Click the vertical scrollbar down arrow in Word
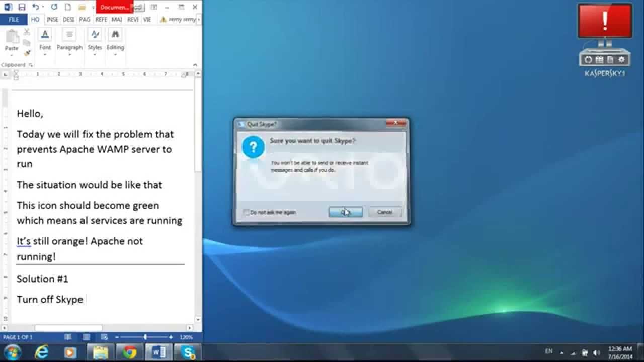Viewport: 644px width, 362px height. coord(198,319)
